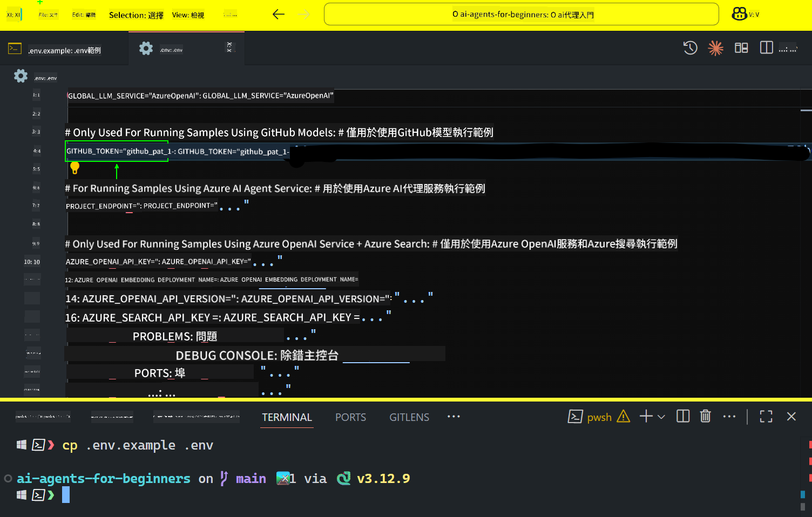This screenshot has height=517, width=812.
Task: Click the AZURE_OPENAI_API_KEY line
Action: pyautogui.click(x=174, y=261)
